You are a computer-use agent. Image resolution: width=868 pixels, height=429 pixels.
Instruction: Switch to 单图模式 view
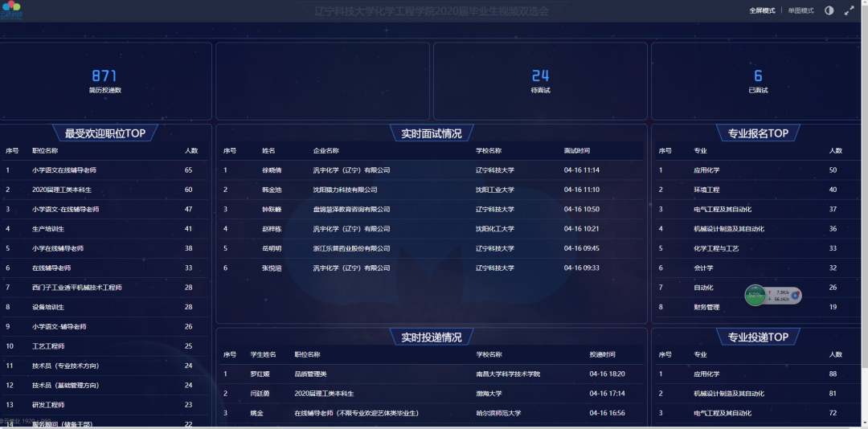tap(800, 10)
